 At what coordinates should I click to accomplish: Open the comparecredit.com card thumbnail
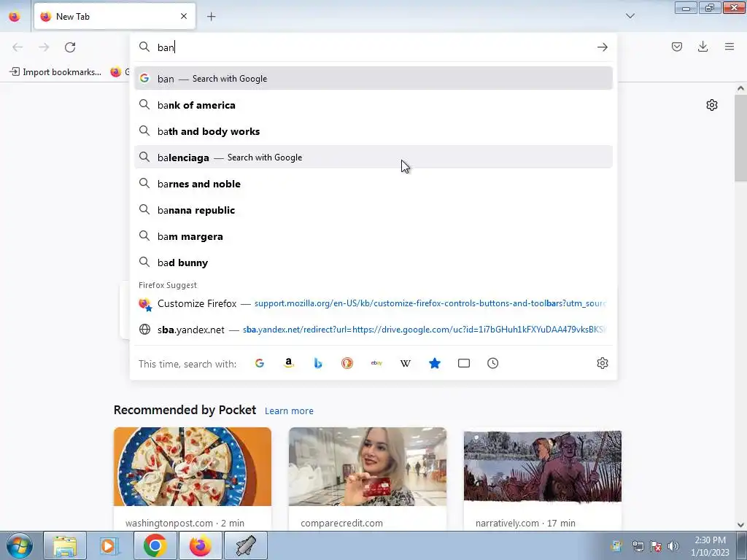(x=368, y=467)
